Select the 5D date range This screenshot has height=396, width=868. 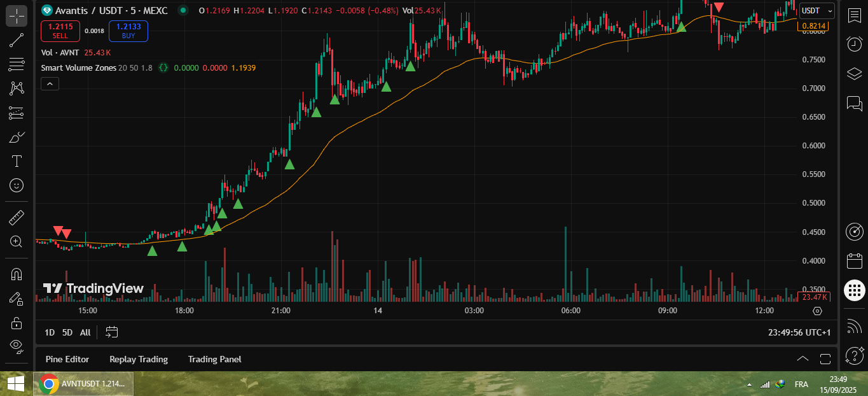(67, 332)
